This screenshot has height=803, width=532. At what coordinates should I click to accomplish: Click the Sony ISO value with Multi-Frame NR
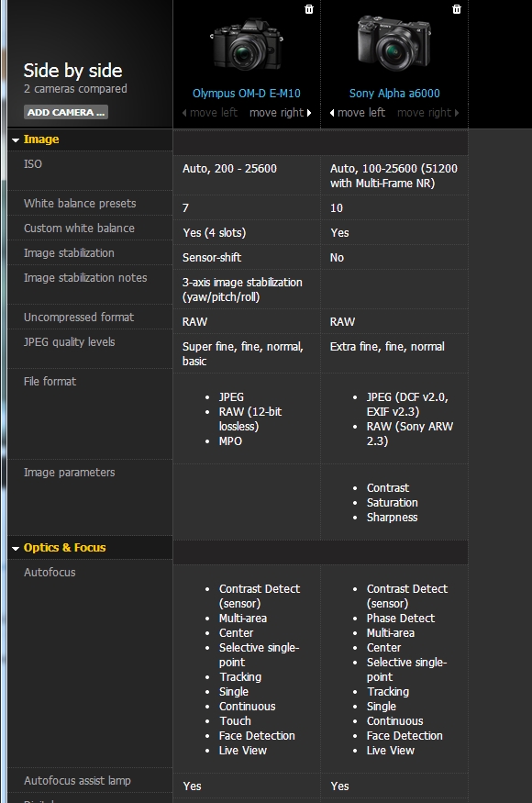click(393, 175)
